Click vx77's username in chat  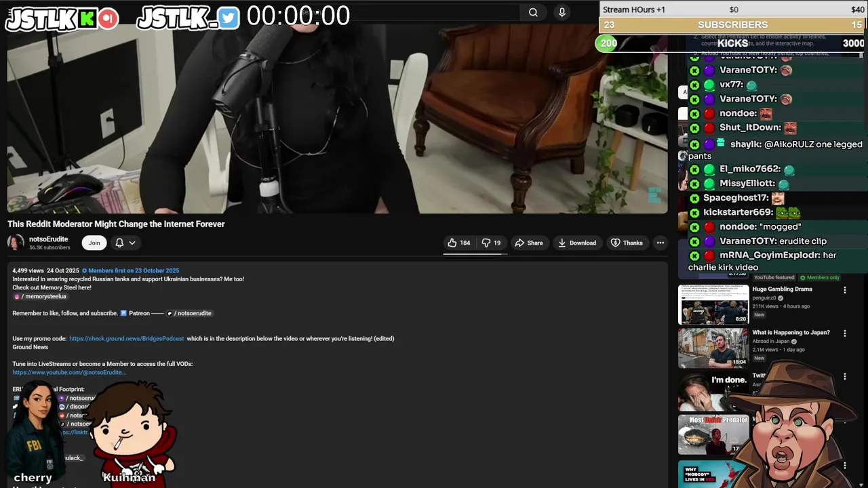[x=731, y=85]
